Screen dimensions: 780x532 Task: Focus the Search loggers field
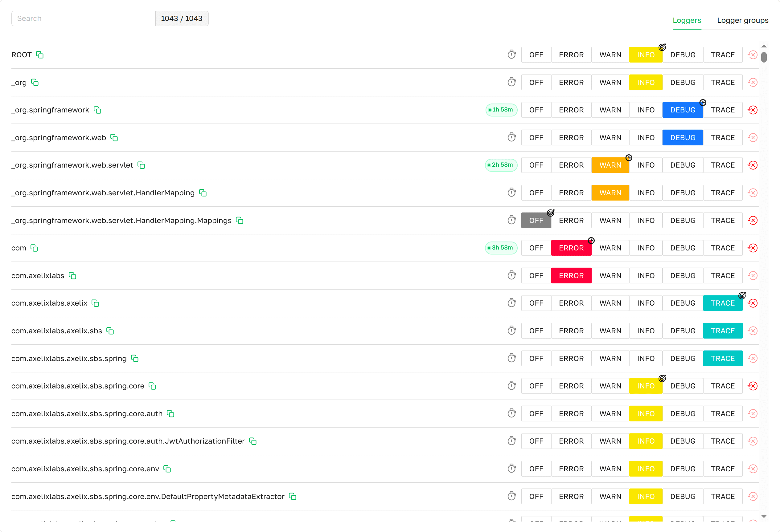click(x=83, y=18)
